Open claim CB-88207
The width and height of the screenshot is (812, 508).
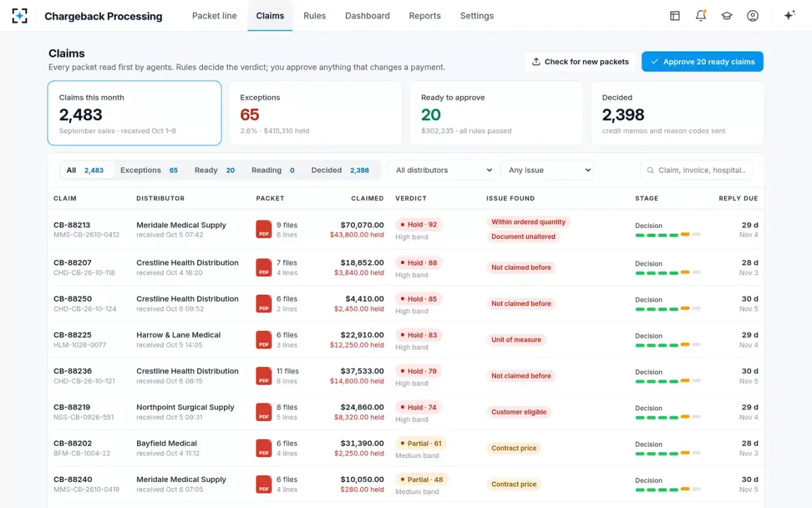[x=72, y=262]
